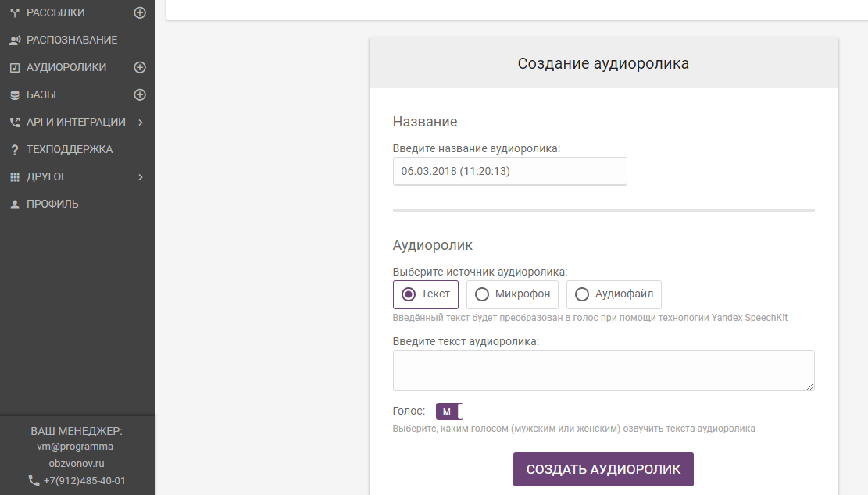Open the ПРОФИЛЬ menu item
This screenshot has width=868, height=495.
point(51,204)
